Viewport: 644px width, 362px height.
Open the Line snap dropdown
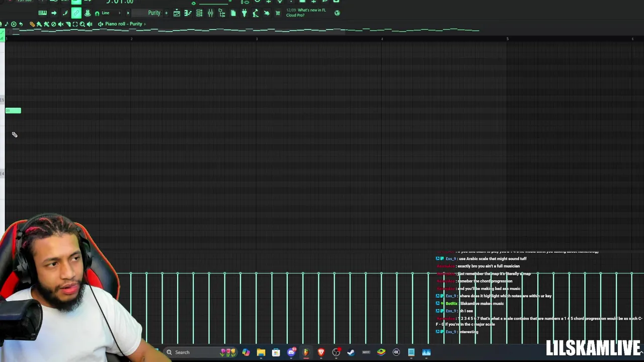tap(111, 13)
